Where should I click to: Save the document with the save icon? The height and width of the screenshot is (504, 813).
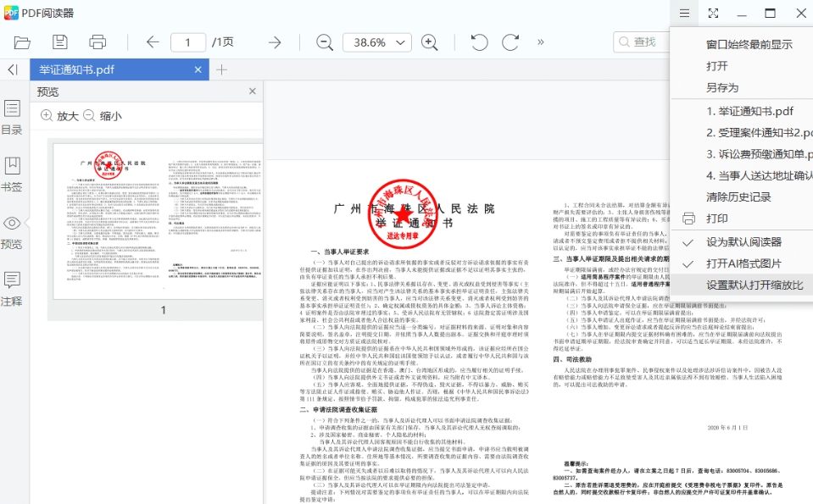[59, 42]
